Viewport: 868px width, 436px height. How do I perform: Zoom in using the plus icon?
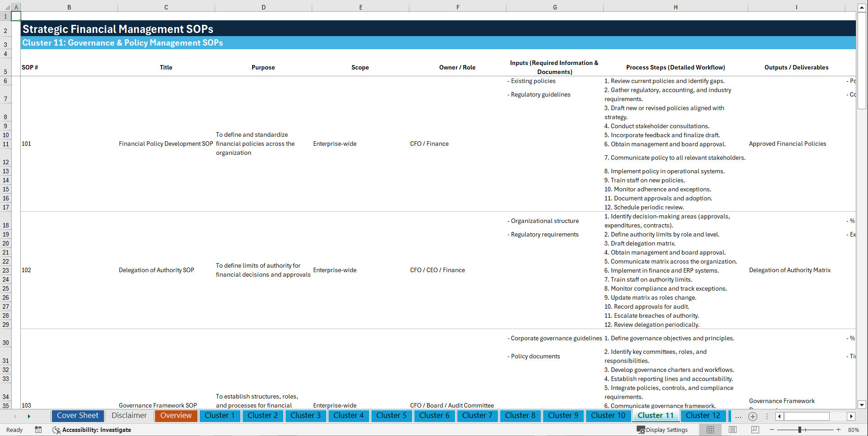point(839,430)
